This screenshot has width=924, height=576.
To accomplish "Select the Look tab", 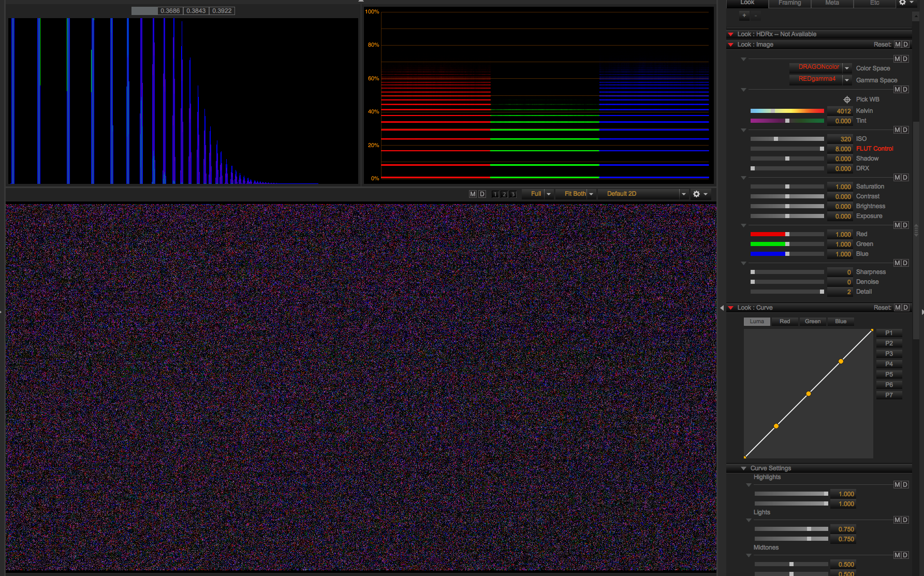I will pyautogui.click(x=747, y=3).
